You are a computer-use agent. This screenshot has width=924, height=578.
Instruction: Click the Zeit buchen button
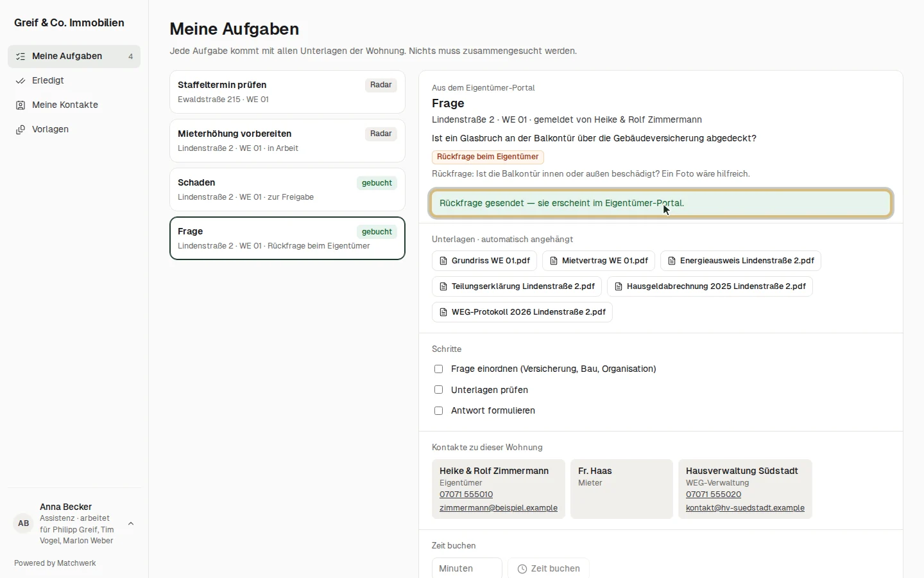549,568
